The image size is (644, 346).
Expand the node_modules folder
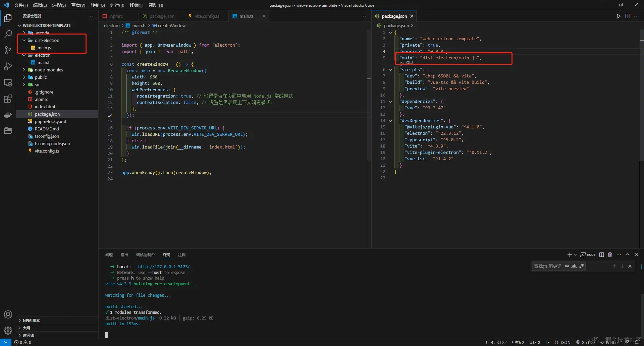pyautogui.click(x=24, y=70)
